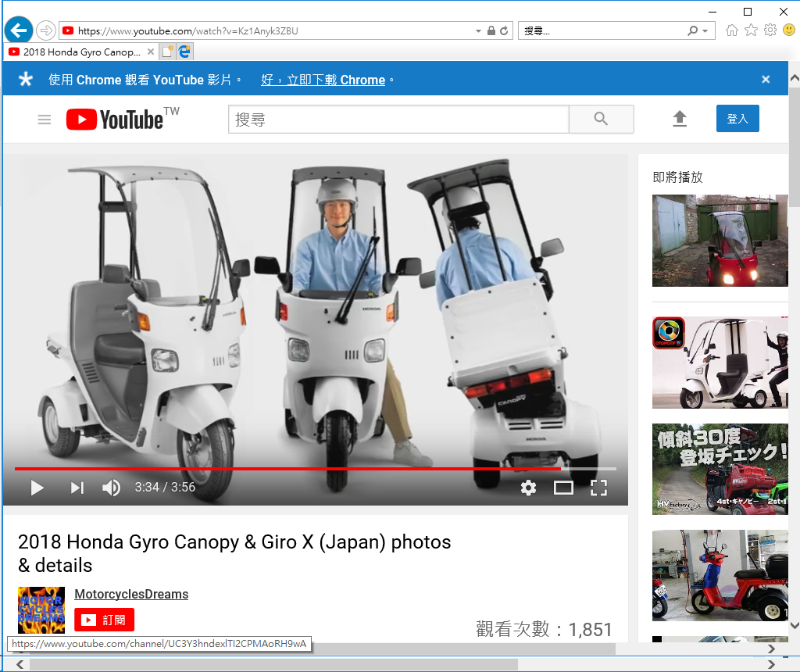
Task: Click the video title text
Action: pos(234,553)
